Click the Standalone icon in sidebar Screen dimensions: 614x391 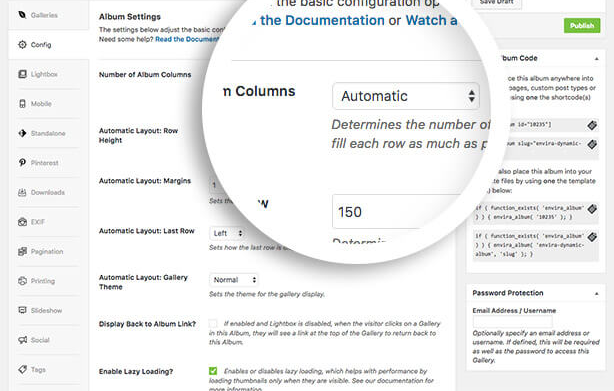[x=22, y=133]
